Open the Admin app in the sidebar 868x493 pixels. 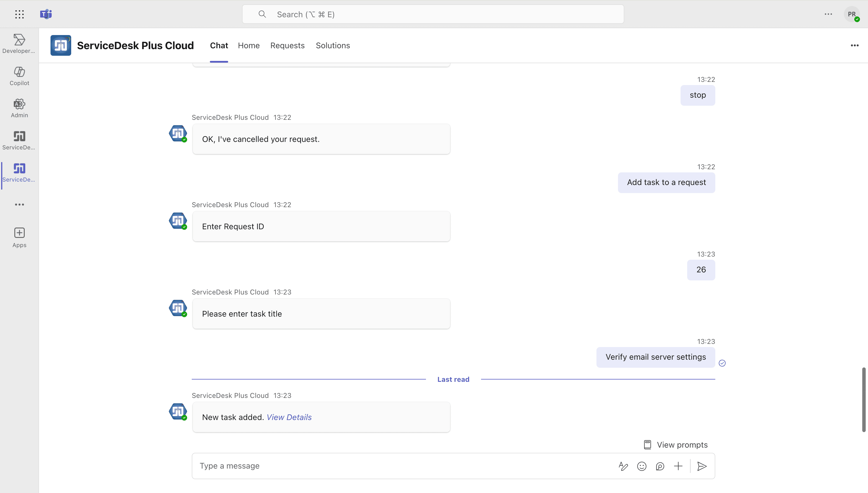pyautogui.click(x=19, y=108)
